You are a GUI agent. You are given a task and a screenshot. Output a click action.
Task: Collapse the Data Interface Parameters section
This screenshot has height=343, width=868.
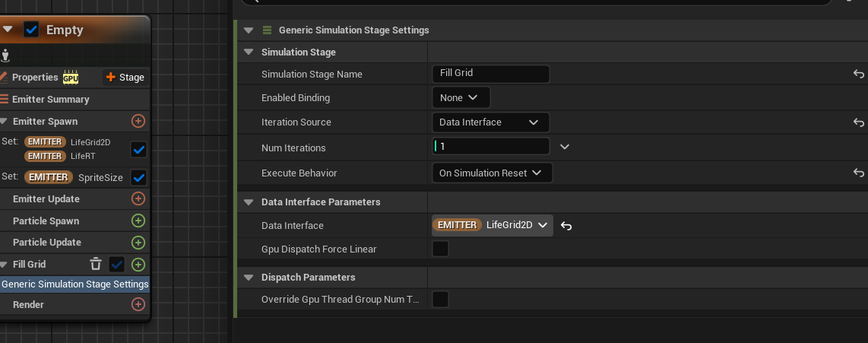249,202
